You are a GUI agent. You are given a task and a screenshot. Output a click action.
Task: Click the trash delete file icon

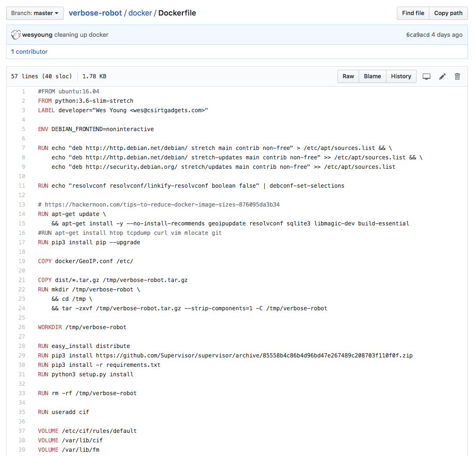pyautogui.click(x=457, y=76)
